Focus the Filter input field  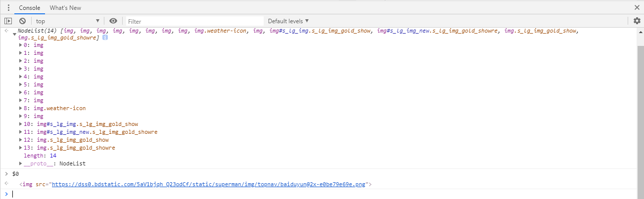tap(194, 21)
